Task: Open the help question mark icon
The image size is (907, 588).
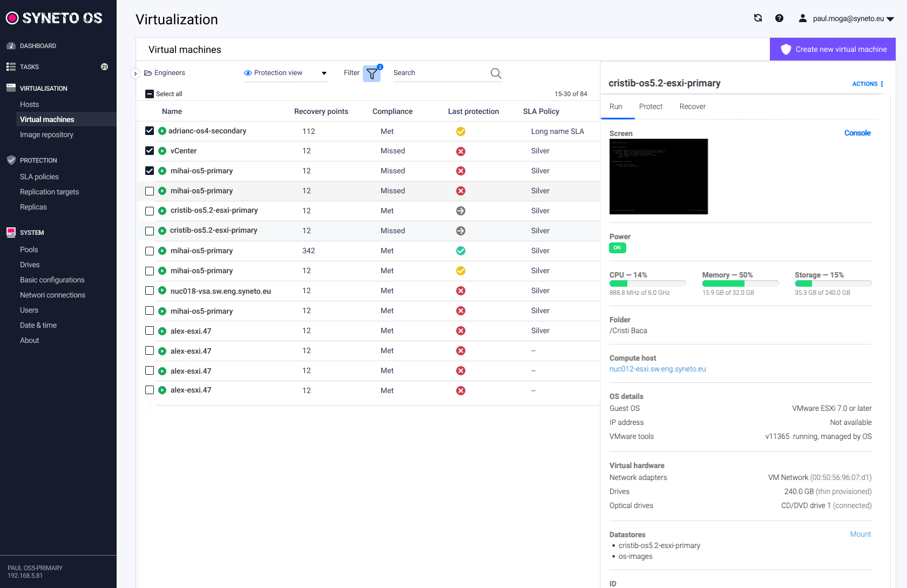Action: click(x=779, y=18)
